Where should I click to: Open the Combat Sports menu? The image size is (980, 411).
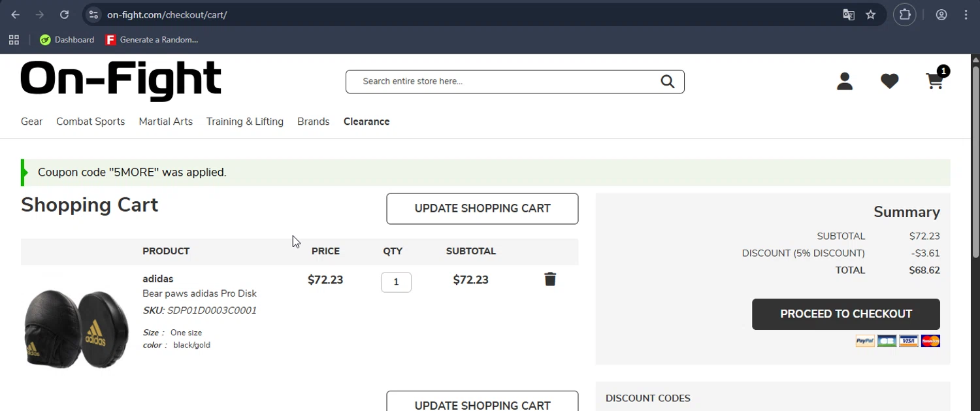pos(90,122)
